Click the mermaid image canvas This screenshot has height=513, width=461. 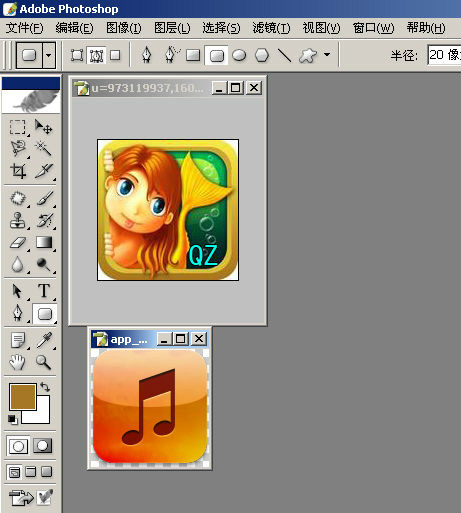(168, 210)
